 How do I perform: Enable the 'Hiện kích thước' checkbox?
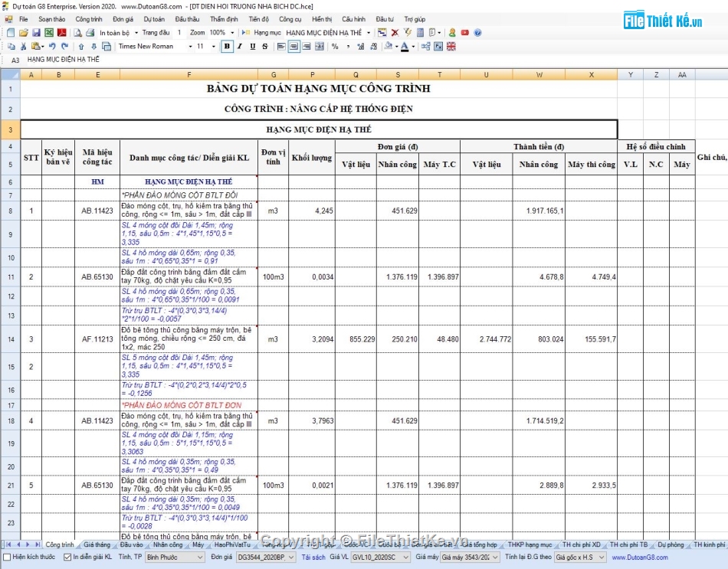click(x=6, y=557)
